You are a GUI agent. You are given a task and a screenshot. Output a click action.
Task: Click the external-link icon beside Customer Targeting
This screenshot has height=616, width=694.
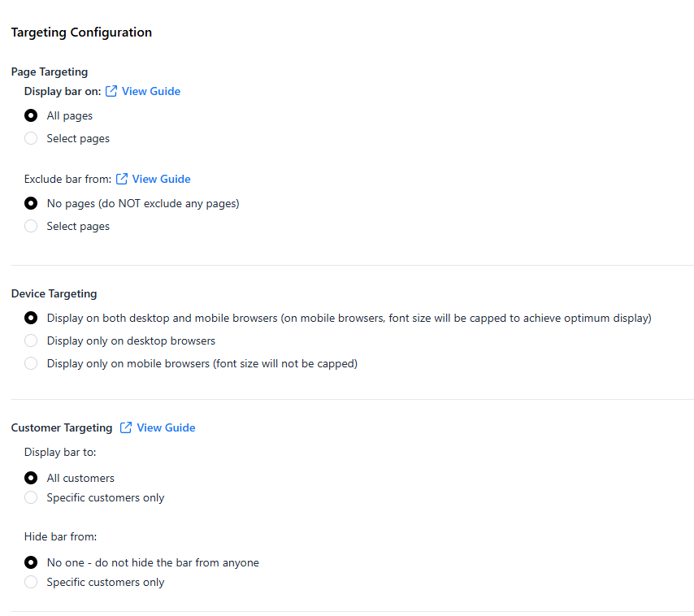click(x=126, y=427)
